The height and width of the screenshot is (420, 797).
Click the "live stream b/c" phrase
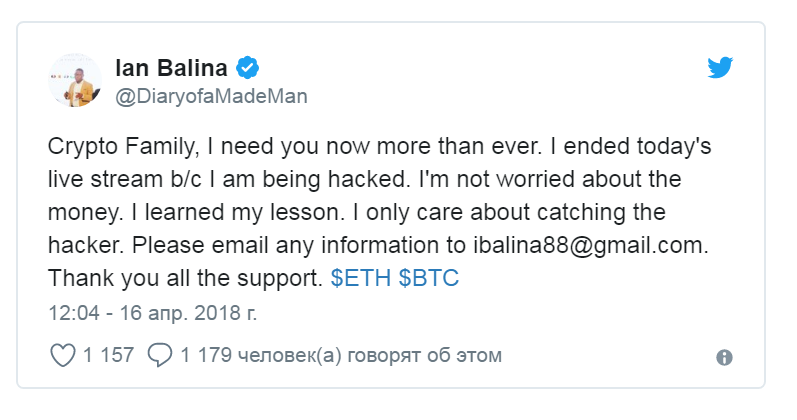point(125,179)
